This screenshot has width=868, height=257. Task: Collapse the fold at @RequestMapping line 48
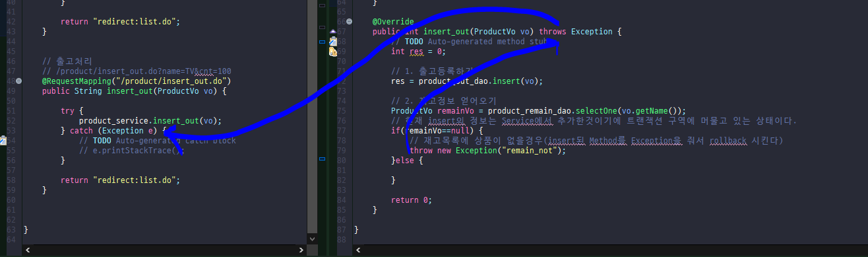click(18, 81)
